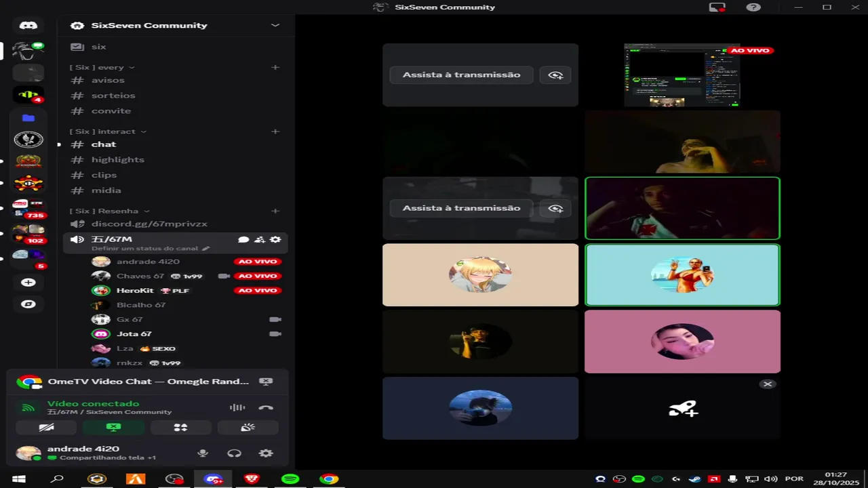Open Brave browser in the taskbar

click(252, 479)
